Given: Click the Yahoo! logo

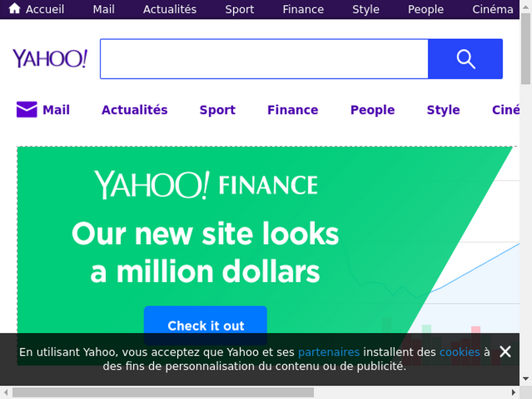Looking at the screenshot, I should [x=50, y=58].
